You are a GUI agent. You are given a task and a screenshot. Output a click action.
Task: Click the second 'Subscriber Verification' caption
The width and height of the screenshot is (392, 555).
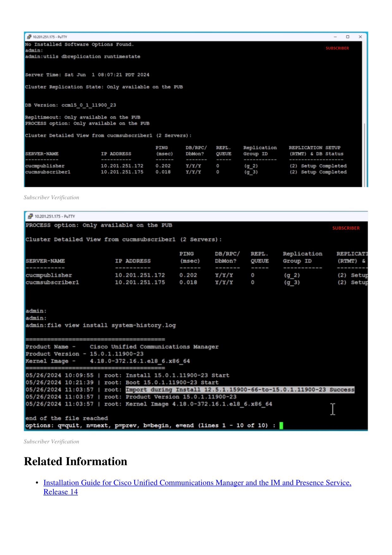pyautogui.click(x=52, y=441)
